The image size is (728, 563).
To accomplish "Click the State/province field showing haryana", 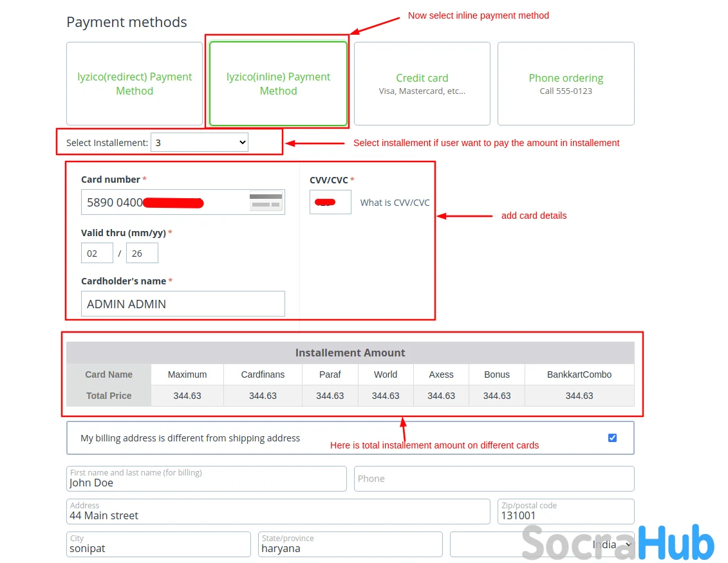I will (350, 544).
